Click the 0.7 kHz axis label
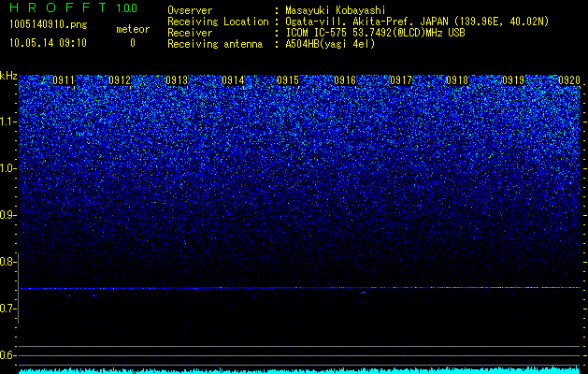The image size is (588, 374). pyautogui.click(x=8, y=309)
